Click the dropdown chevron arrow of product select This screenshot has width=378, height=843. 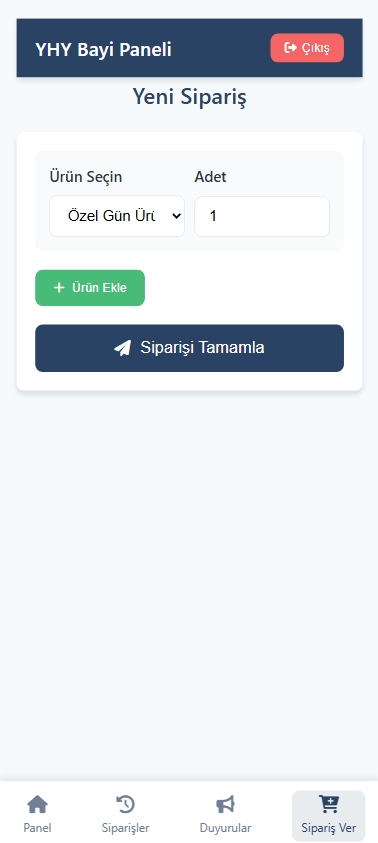175,216
